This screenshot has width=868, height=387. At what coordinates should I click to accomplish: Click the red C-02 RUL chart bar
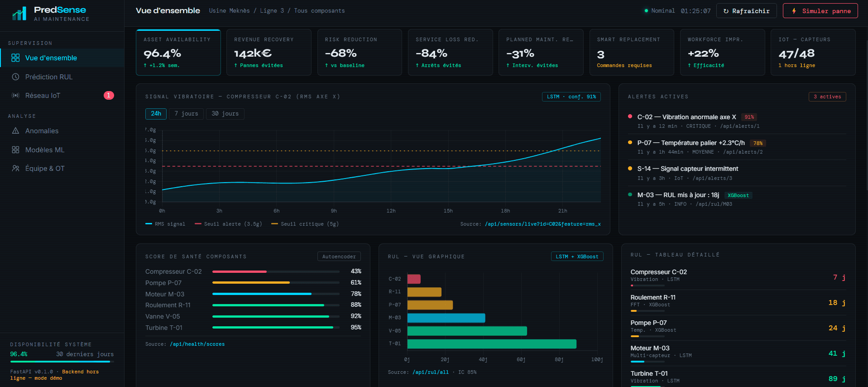[414, 279]
